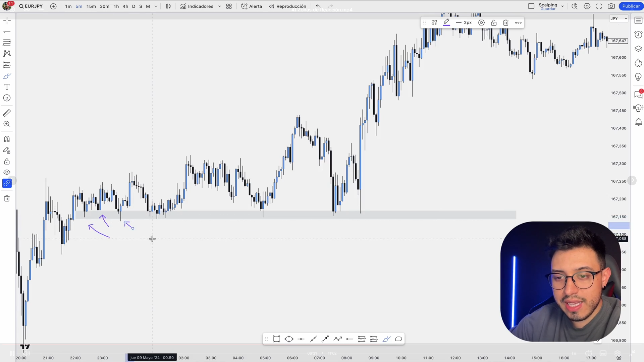Open the emoji icons tool

[7, 98]
